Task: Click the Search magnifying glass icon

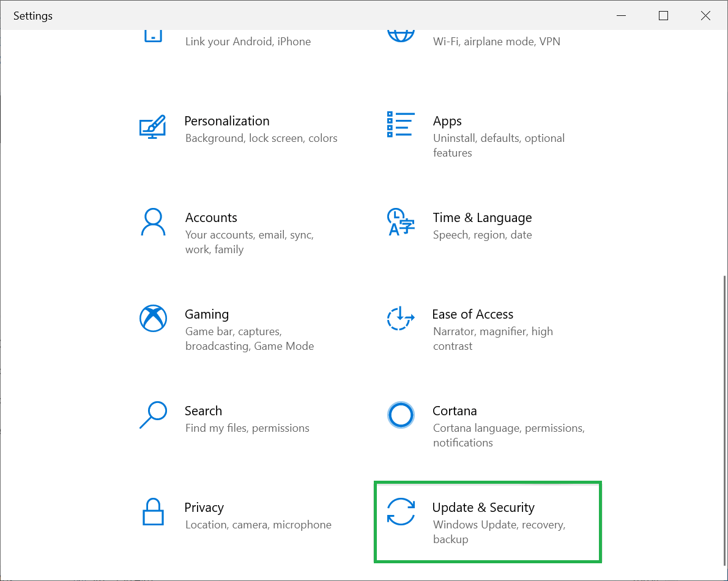Action: point(153,415)
